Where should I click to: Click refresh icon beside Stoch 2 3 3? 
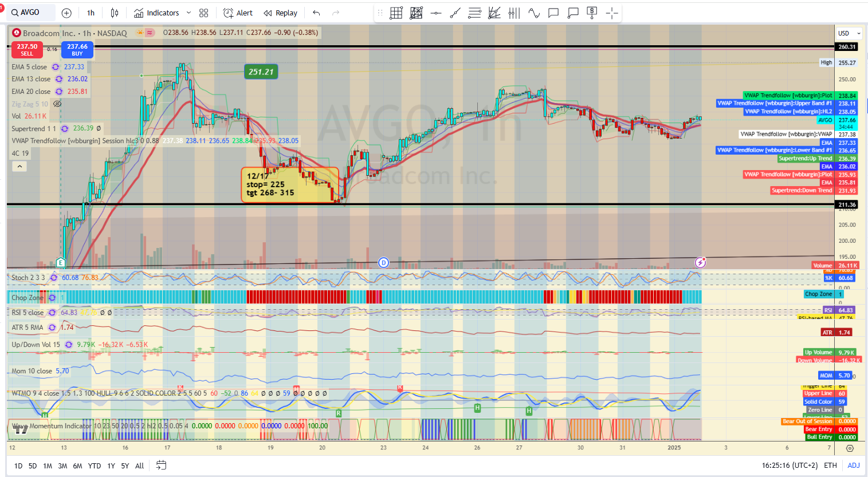53,278
